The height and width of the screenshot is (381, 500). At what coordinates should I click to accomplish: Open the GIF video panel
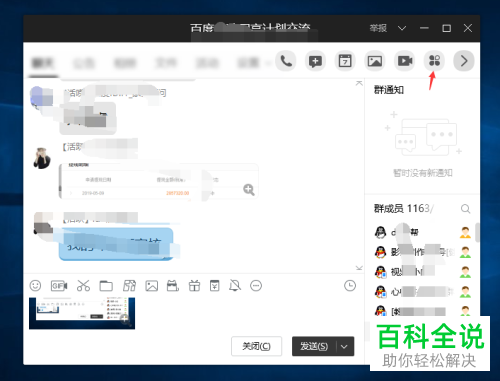click(x=59, y=286)
